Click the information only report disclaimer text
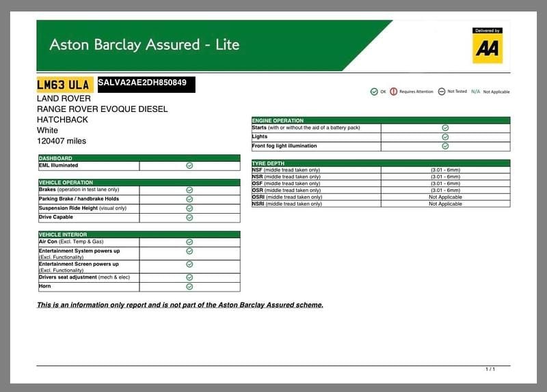The width and height of the screenshot is (547, 392). [x=180, y=305]
